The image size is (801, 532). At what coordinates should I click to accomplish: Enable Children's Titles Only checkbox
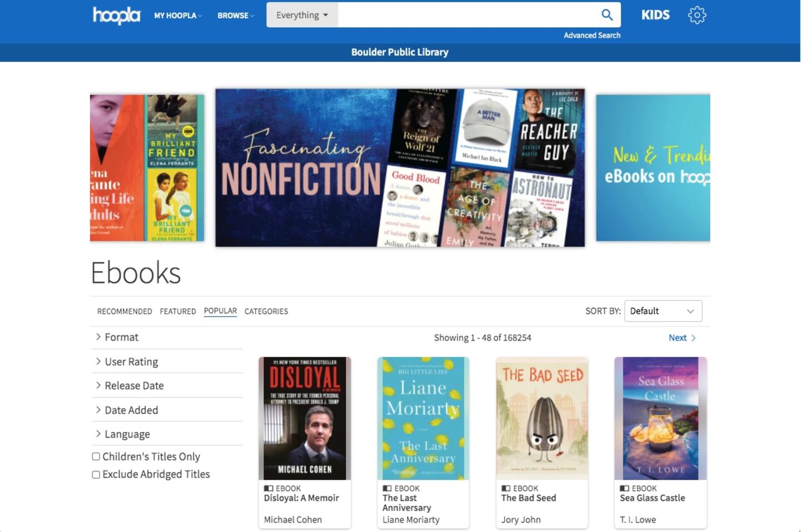96,456
